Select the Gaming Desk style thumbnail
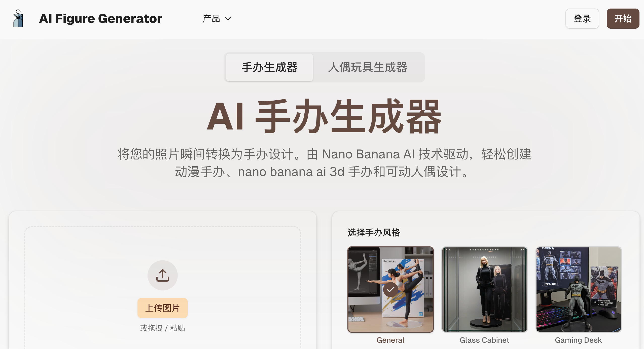The width and height of the screenshot is (644, 349). pyautogui.click(x=578, y=289)
